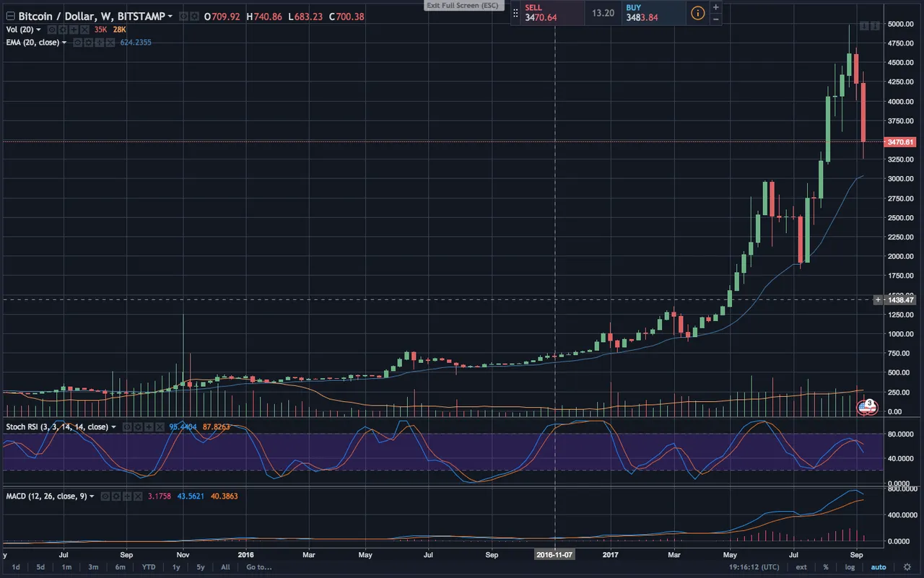
Task: Toggle visibility of Bitcoin / Dollar series
Action: click(183, 16)
